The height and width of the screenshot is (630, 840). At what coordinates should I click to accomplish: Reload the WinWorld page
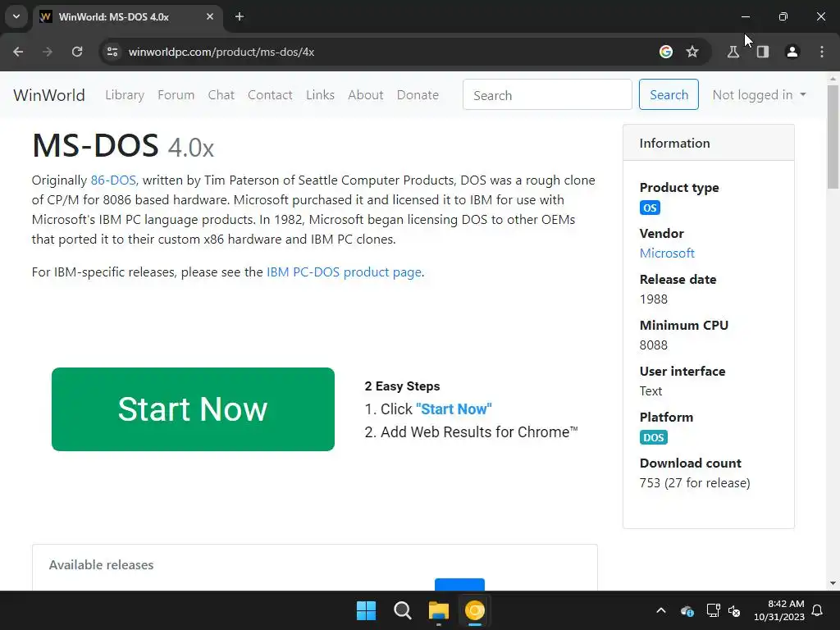point(77,52)
